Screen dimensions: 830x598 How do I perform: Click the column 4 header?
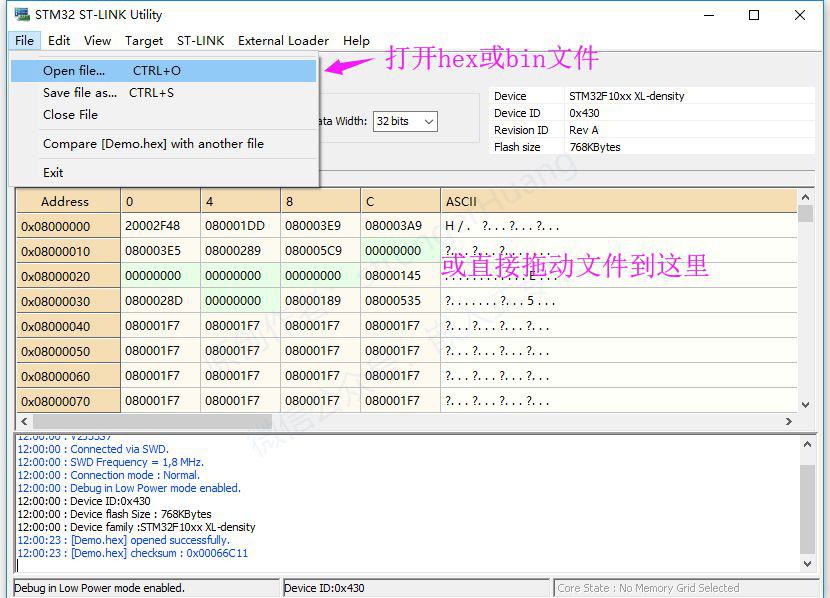point(240,202)
